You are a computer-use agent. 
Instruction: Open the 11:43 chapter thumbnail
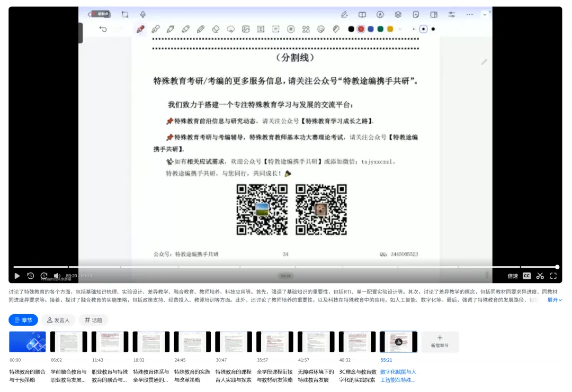(x=110, y=341)
